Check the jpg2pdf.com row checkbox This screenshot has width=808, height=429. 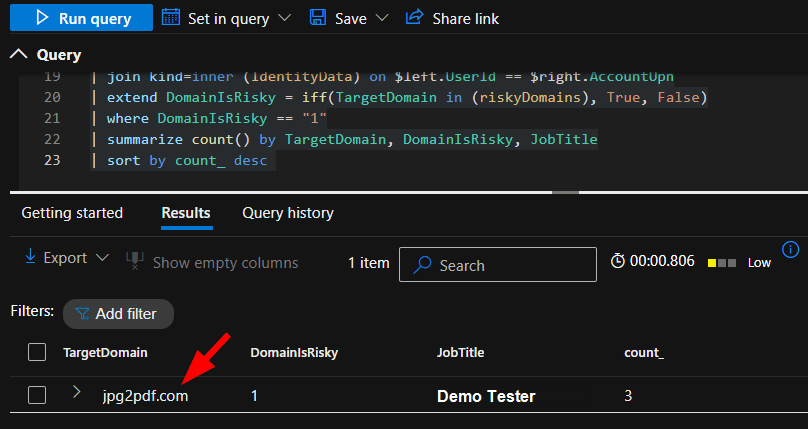[x=37, y=395]
